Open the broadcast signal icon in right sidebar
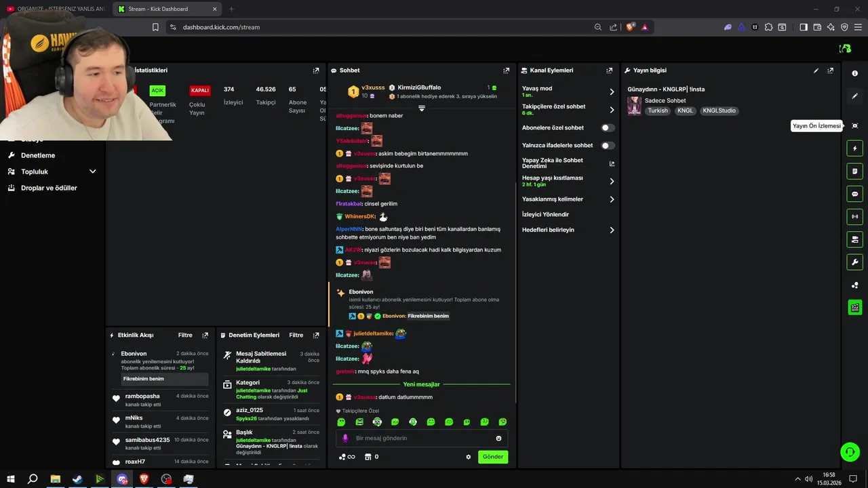868x488 pixels. (x=854, y=217)
